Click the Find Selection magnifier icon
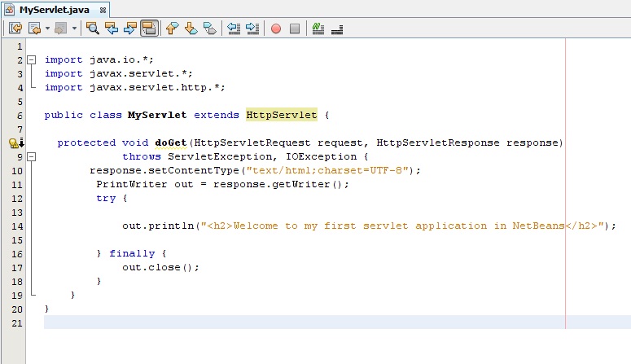631x364 pixels. [93, 29]
